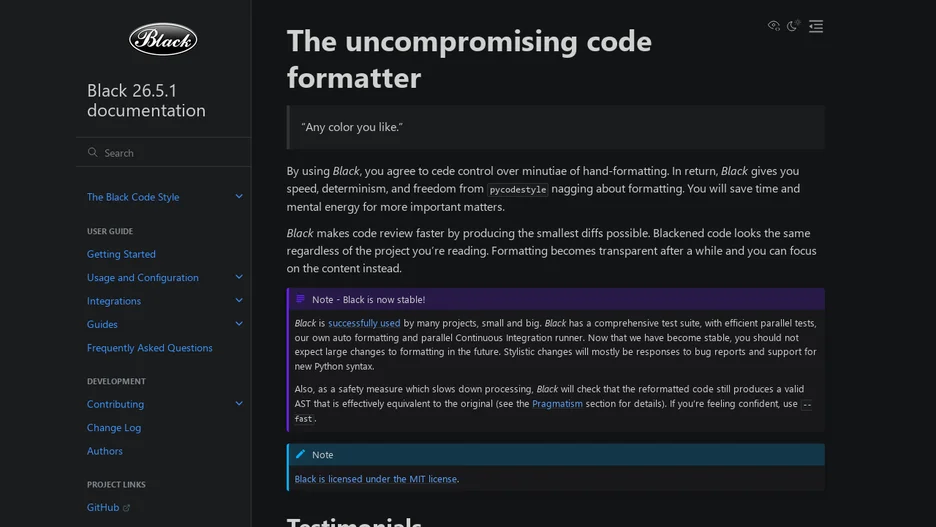Click "The uncompromising code formatter" heading
Image resolution: width=936 pixels, height=527 pixels.
tap(469, 59)
